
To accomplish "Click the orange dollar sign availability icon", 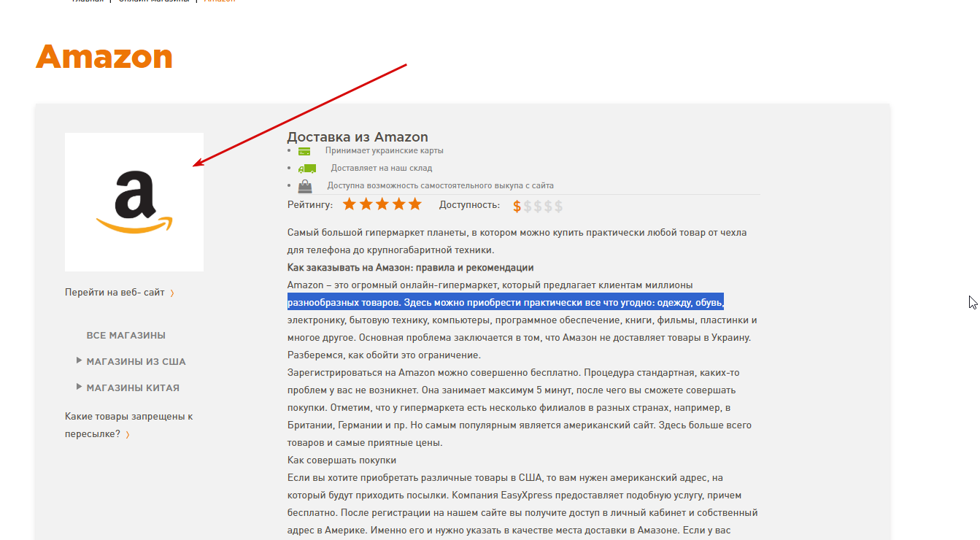I will click(517, 206).
